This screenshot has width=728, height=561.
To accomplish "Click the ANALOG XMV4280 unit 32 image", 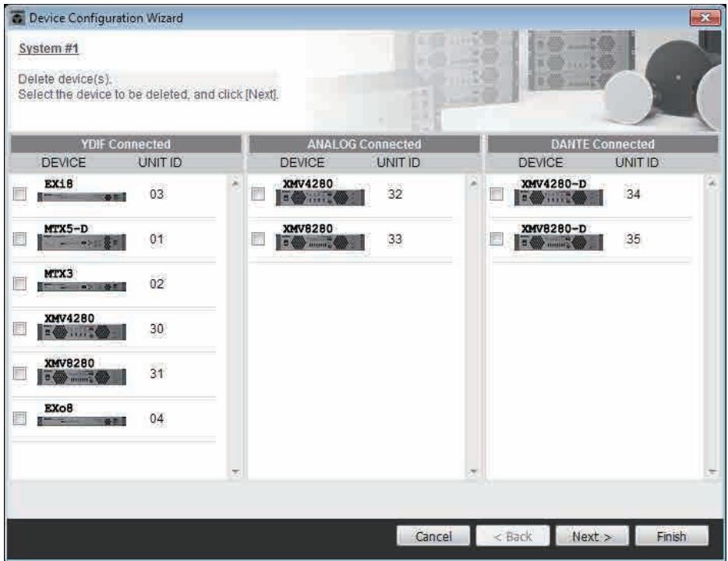I will [320, 198].
